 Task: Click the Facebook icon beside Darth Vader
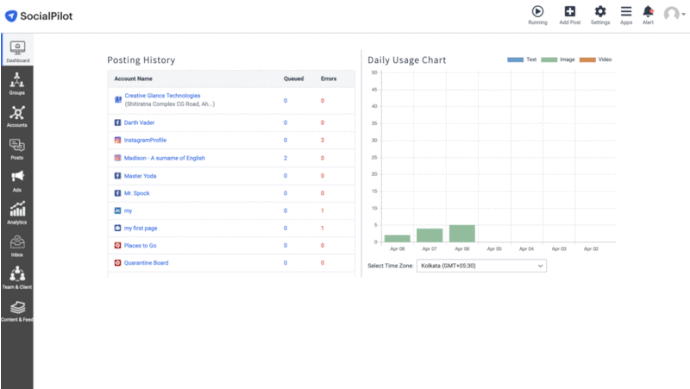pos(117,123)
